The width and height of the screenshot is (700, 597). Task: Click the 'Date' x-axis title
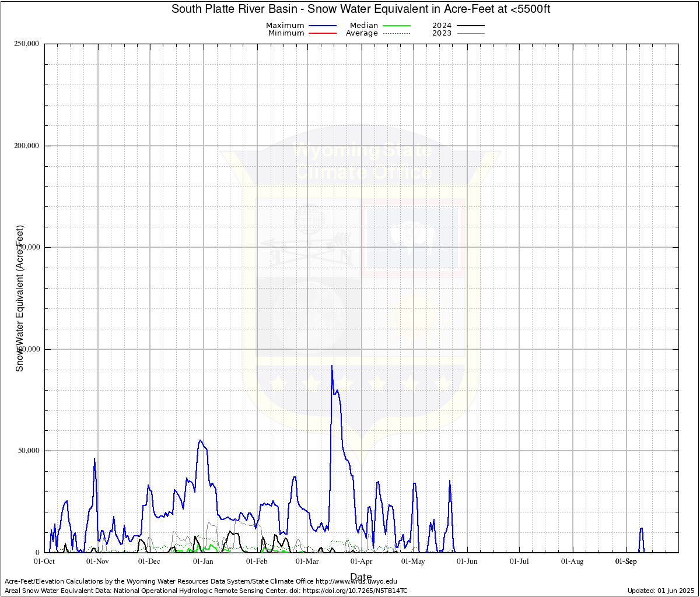tap(361, 577)
